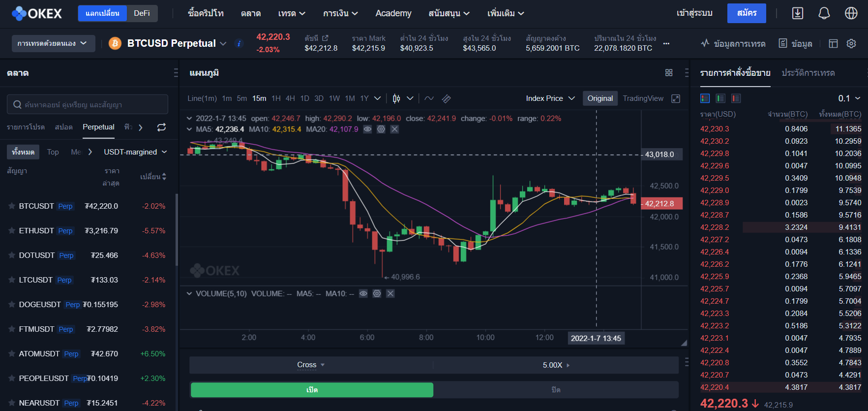Open the notifications bell

pos(824,13)
